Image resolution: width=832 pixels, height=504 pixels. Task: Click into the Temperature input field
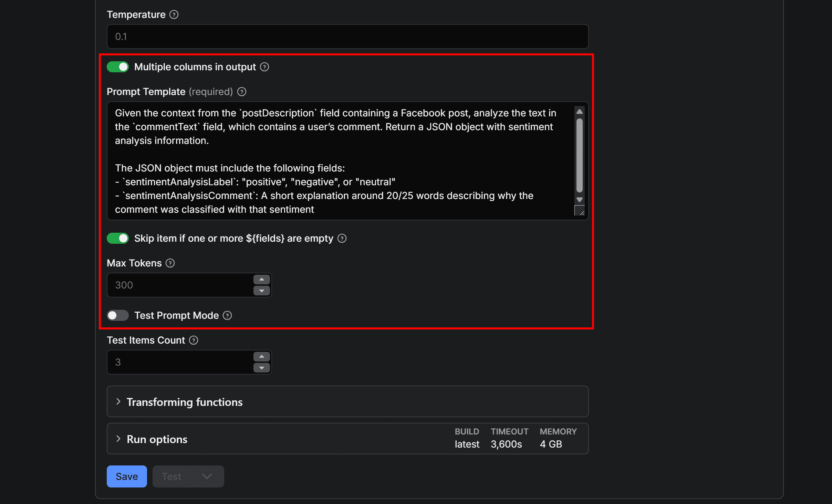(347, 36)
